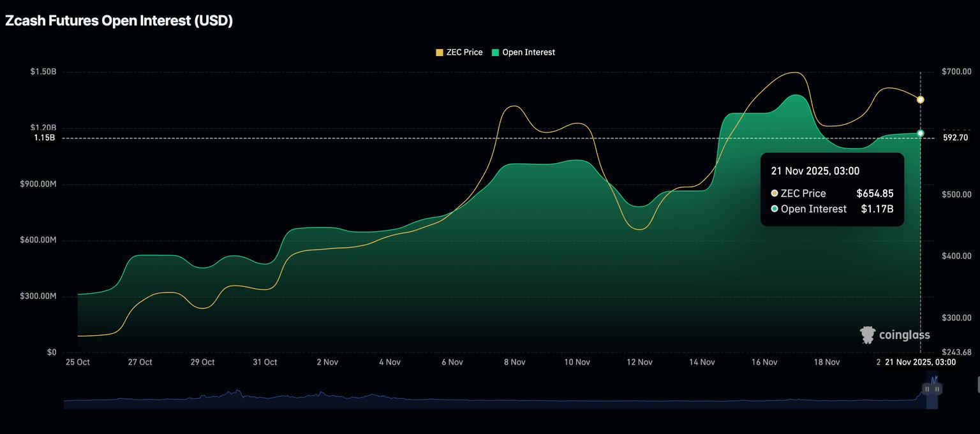Click the "21 Nov 2025, 03:00" x-axis label
The width and height of the screenshot is (980, 434).
click(x=921, y=361)
